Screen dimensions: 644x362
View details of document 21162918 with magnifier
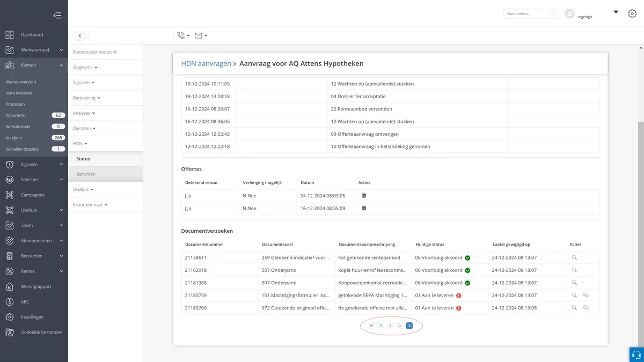tap(574, 270)
